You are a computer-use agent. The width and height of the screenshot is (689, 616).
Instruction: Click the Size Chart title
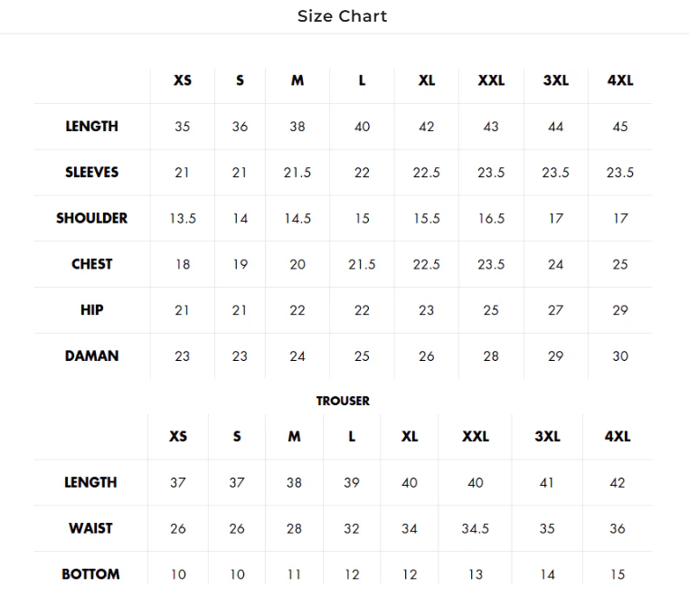tap(342, 16)
